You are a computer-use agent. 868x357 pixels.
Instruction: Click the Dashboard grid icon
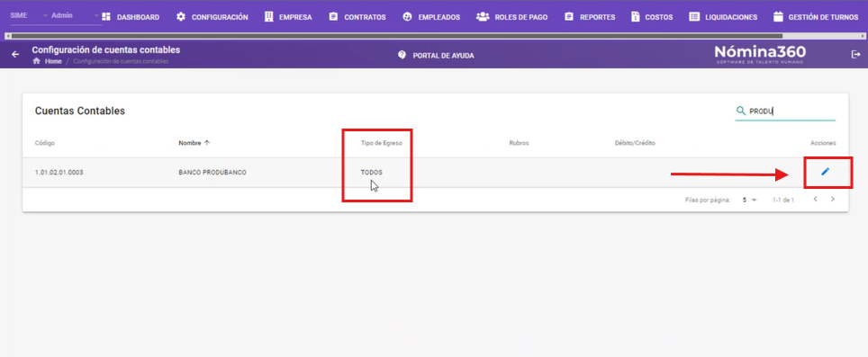pyautogui.click(x=106, y=16)
